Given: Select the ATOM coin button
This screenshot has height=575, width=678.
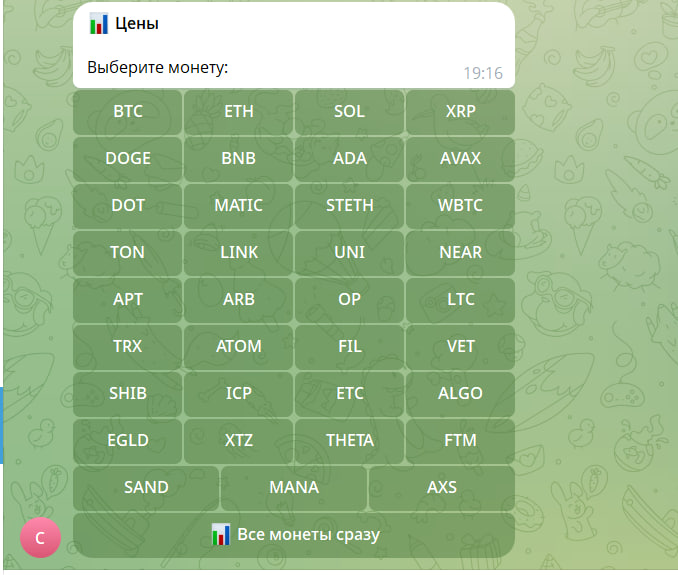Looking at the screenshot, I should pos(239,347).
